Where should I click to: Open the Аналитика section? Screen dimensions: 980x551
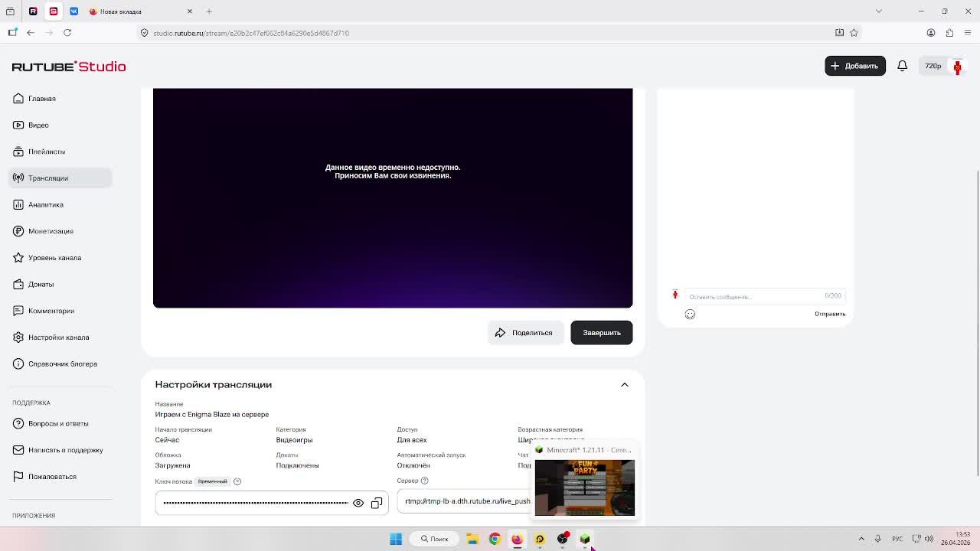coord(46,204)
